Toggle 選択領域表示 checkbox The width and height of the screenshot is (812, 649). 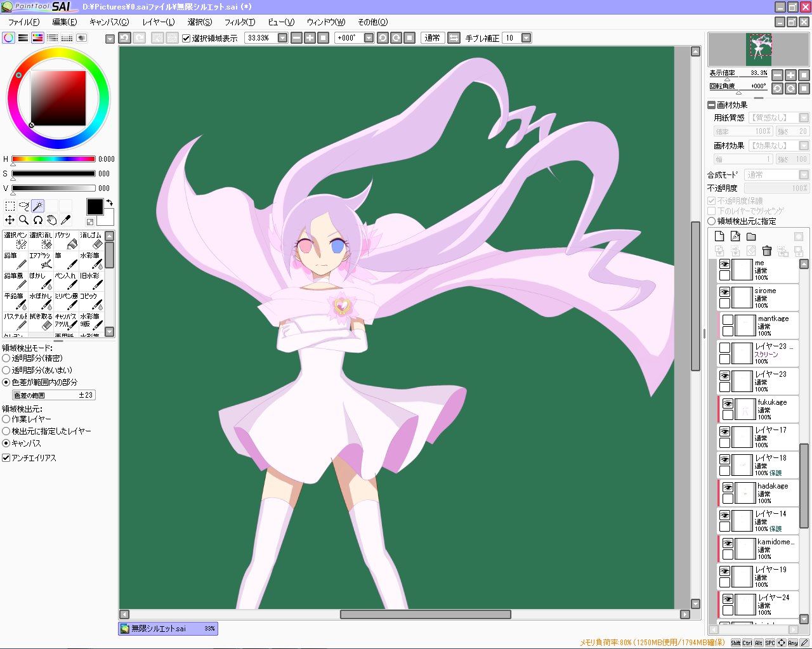tap(187, 38)
